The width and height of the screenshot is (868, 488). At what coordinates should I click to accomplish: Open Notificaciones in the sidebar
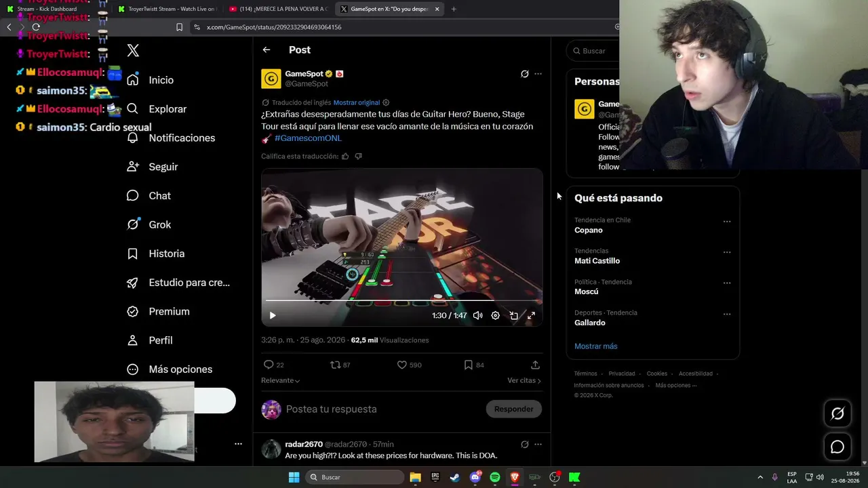171,138
